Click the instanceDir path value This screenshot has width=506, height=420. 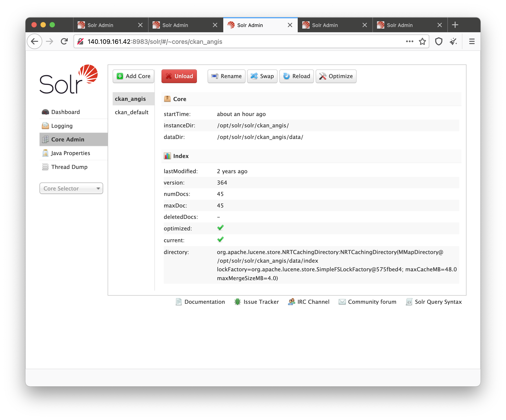tap(253, 126)
